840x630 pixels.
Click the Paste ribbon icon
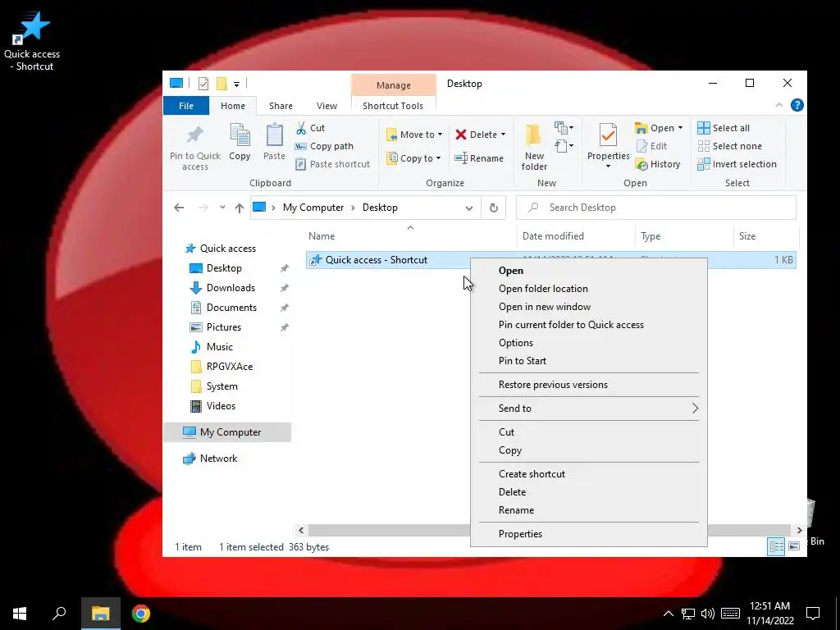pyautogui.click(x=274, y=142)
